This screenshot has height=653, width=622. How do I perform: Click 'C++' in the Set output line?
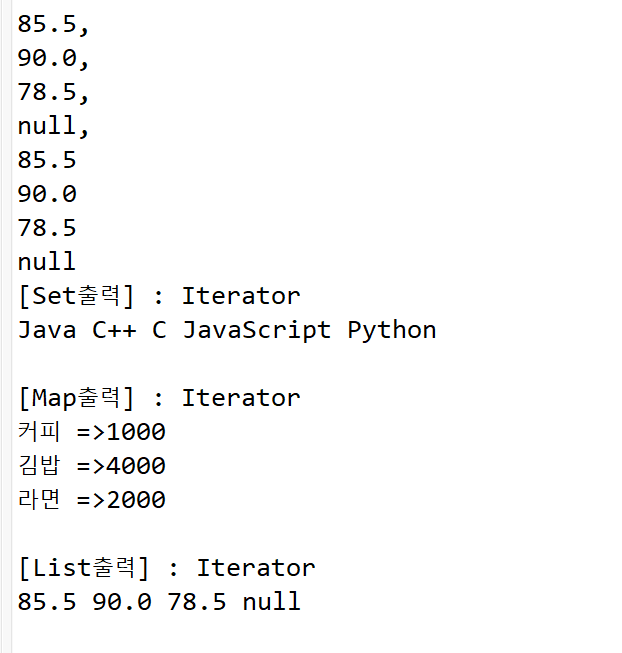[x=114, y=331]
